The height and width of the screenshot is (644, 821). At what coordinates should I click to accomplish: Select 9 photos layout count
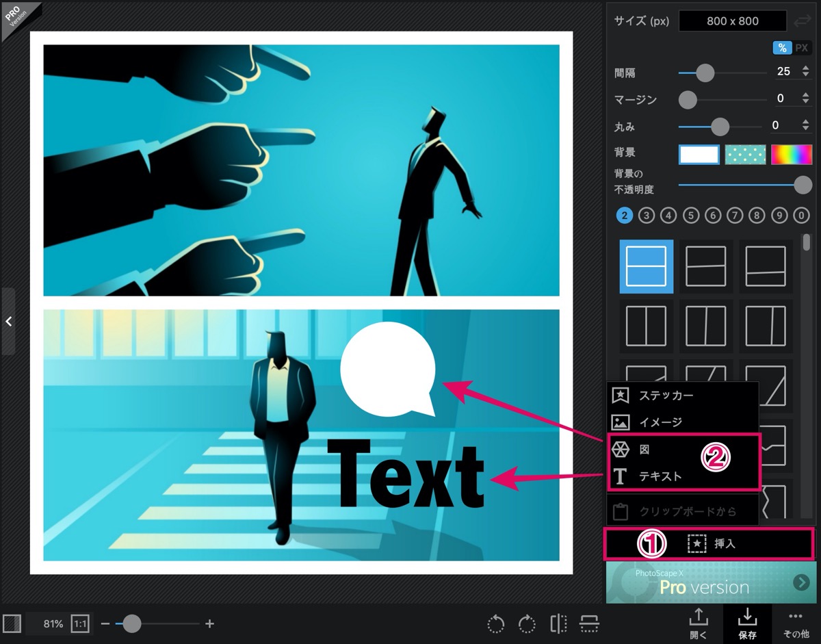[x=779, y=216]
